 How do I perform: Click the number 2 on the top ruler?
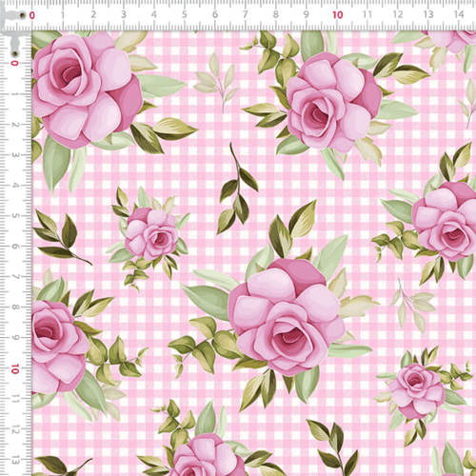(x=93, y=14)
